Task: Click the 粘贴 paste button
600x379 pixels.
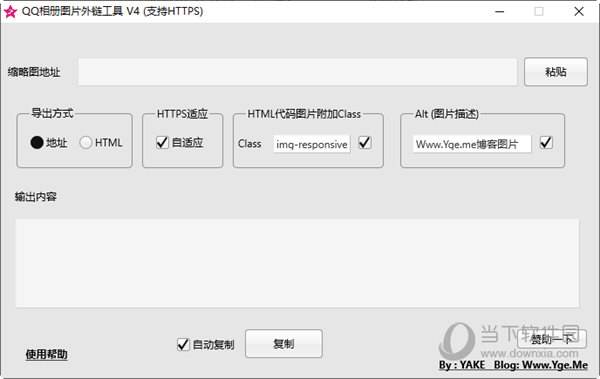Action: [x=556, y=72]
